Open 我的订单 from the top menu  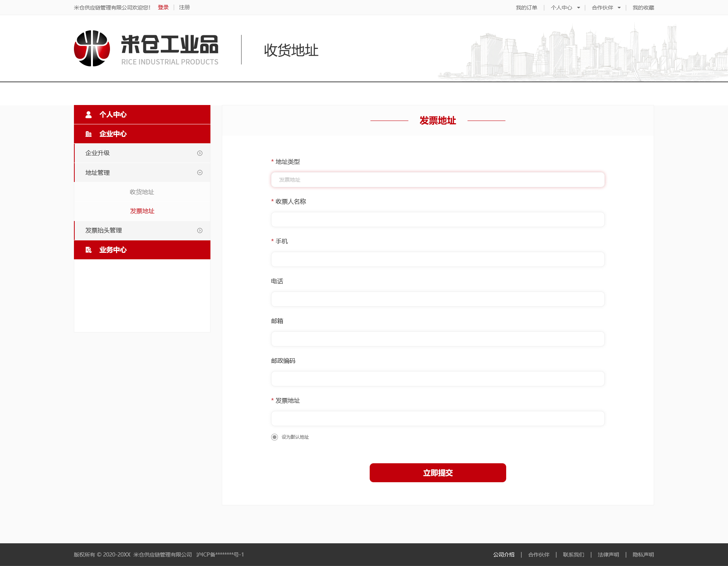526,7
